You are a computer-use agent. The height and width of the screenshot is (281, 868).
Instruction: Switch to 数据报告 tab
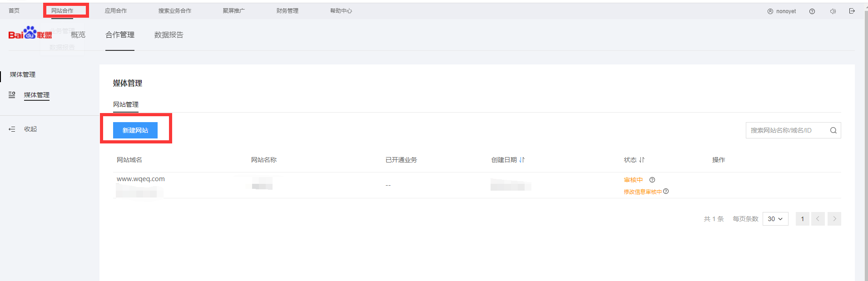tap(169, 35)
